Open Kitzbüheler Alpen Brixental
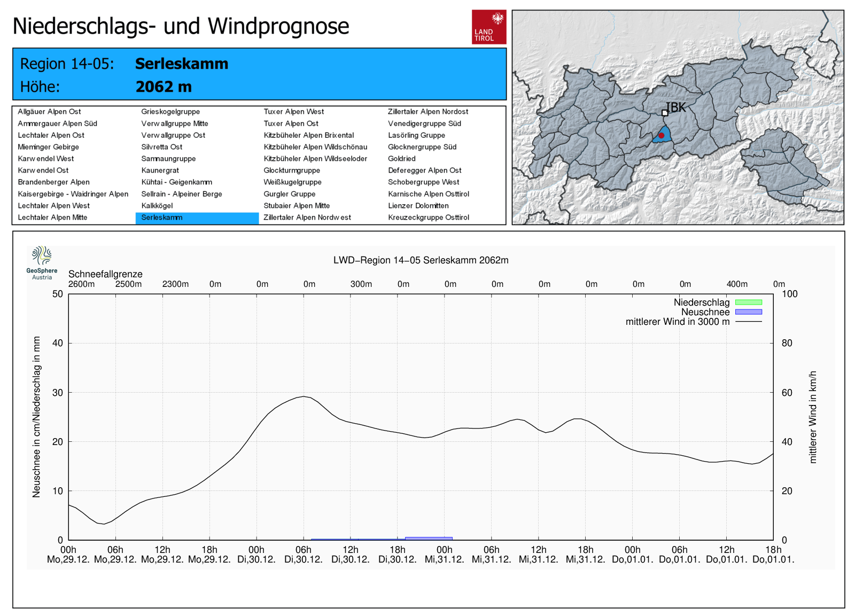The image size is (855, 616). 308,135
